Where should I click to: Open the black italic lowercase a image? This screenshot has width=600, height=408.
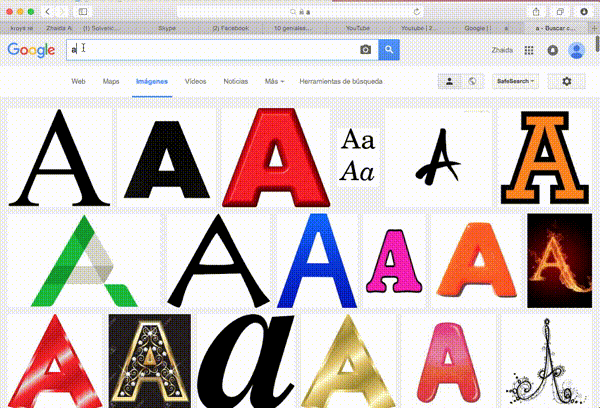point(246,361)
